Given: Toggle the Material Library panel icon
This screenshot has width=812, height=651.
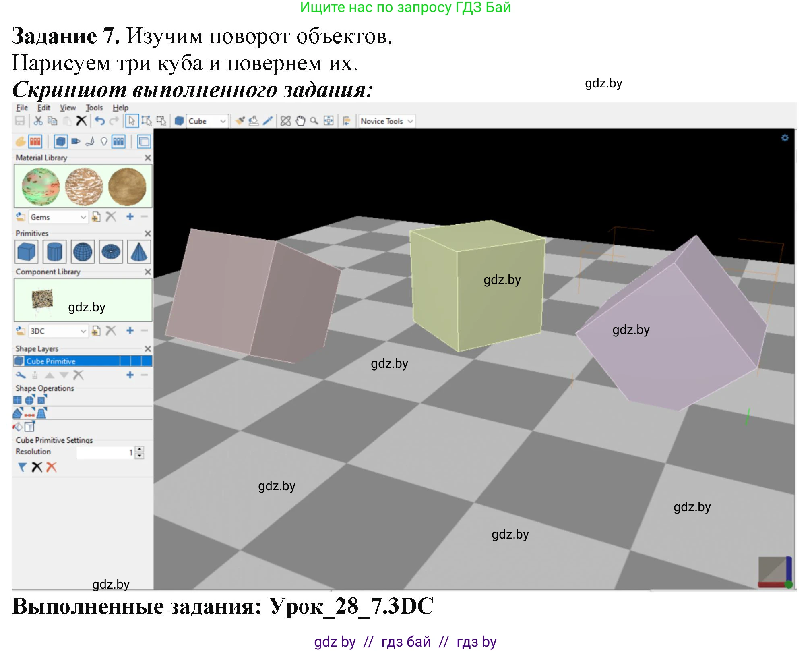Looking at the screenshot, I should tap(36, 141).
